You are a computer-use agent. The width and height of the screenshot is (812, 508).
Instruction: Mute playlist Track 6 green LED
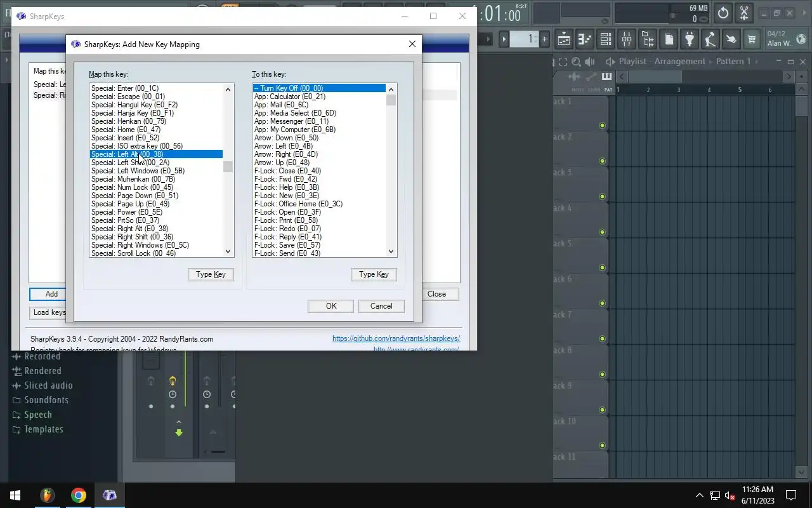tap(602, 303)
